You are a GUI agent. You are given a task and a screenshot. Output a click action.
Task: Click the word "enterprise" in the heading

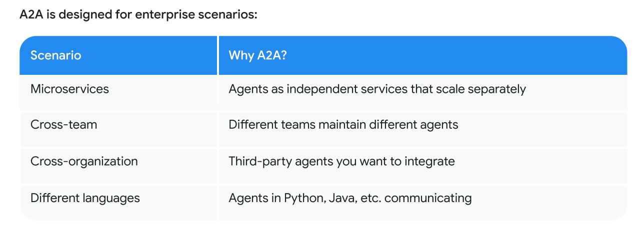pos(160,14)
